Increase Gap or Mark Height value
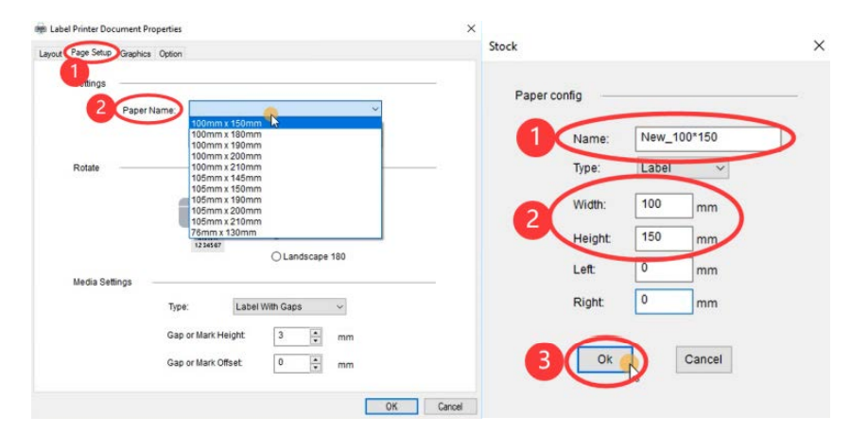868x434 pixels. click(316, 333)
